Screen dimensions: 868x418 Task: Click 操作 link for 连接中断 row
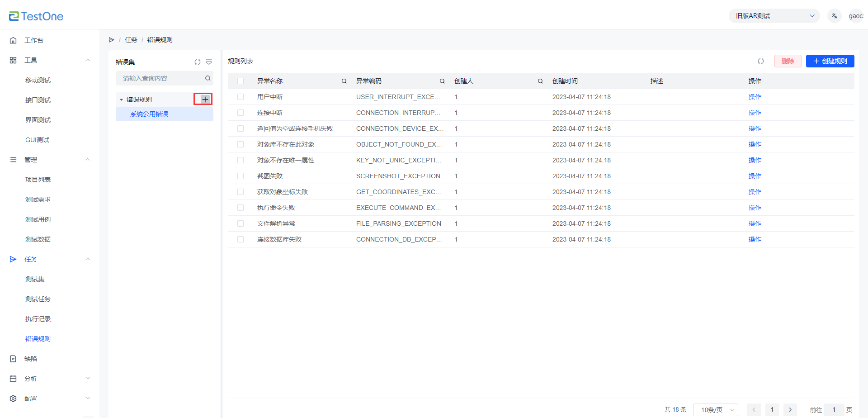(x=755, y=113)
